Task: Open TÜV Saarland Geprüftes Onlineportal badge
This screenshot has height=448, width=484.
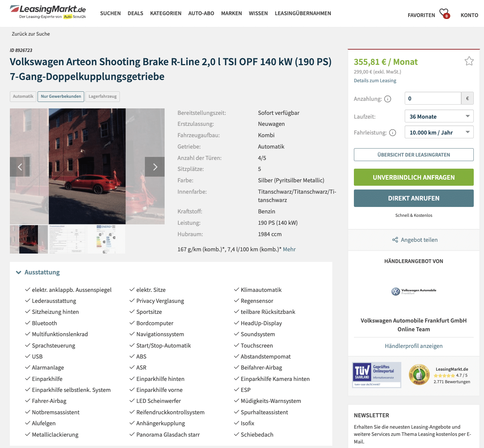Action: click(x=377, y=375)
